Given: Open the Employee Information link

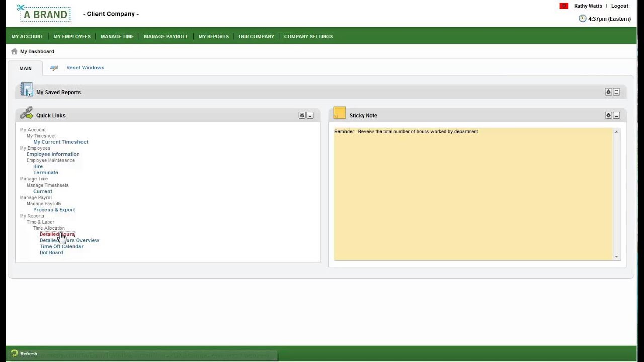Looking at the screenshot, I should click(53, 154).
